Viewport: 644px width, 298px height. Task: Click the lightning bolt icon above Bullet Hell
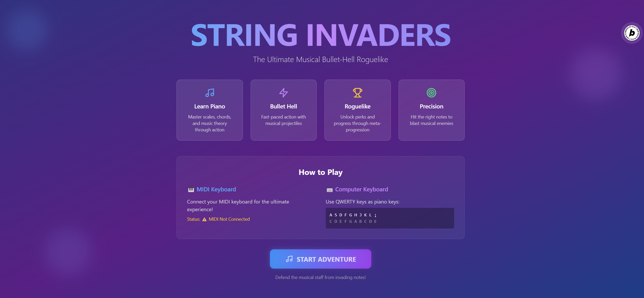click(x=284, y=93)
